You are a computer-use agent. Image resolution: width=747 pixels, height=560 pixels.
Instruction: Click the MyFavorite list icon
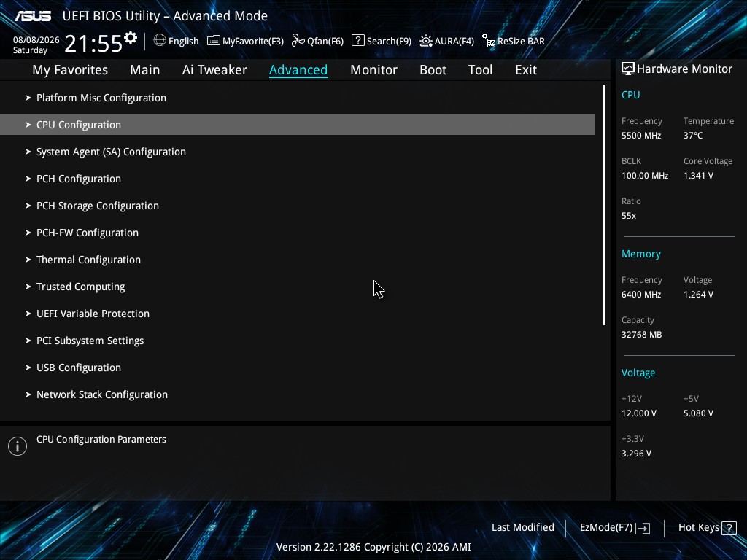click(214, 41)
